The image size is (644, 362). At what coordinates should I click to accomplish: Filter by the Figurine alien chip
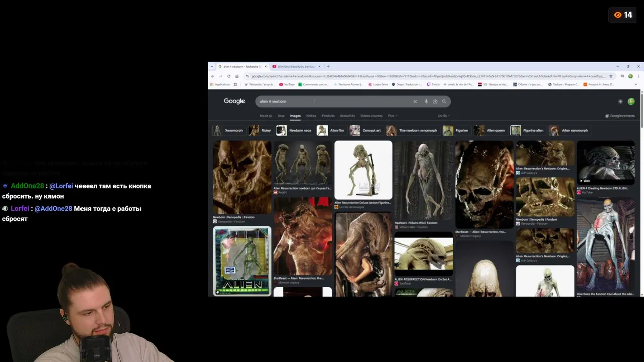[528, 130]
